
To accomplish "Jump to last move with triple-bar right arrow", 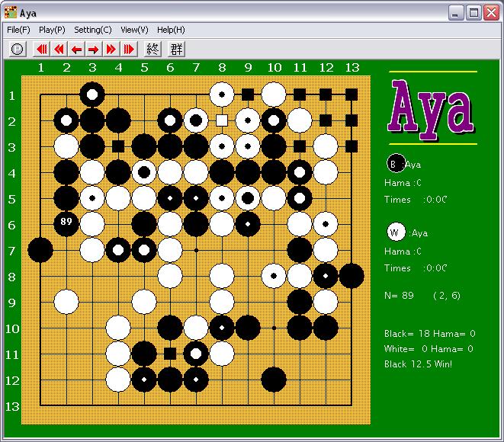I will 128,49.
